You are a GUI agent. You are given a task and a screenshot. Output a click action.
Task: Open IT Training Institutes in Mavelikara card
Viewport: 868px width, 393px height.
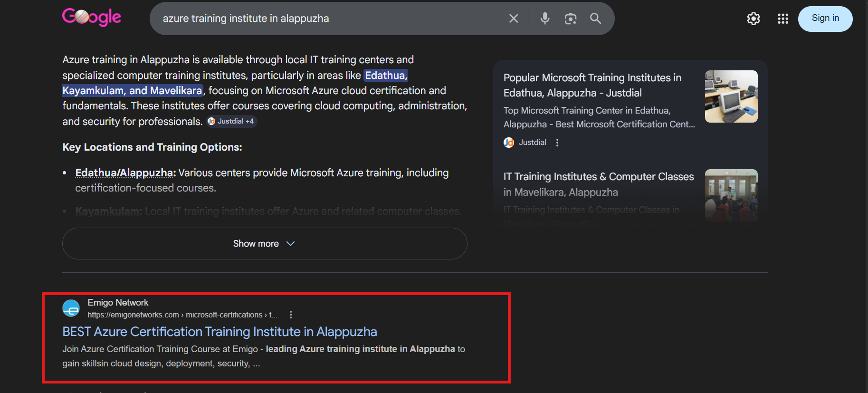(x=598, y=184)
